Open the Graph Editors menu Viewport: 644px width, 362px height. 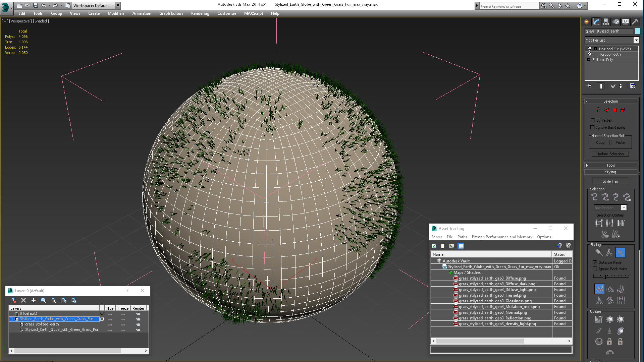pyautogui.click(x=171, y=13)
